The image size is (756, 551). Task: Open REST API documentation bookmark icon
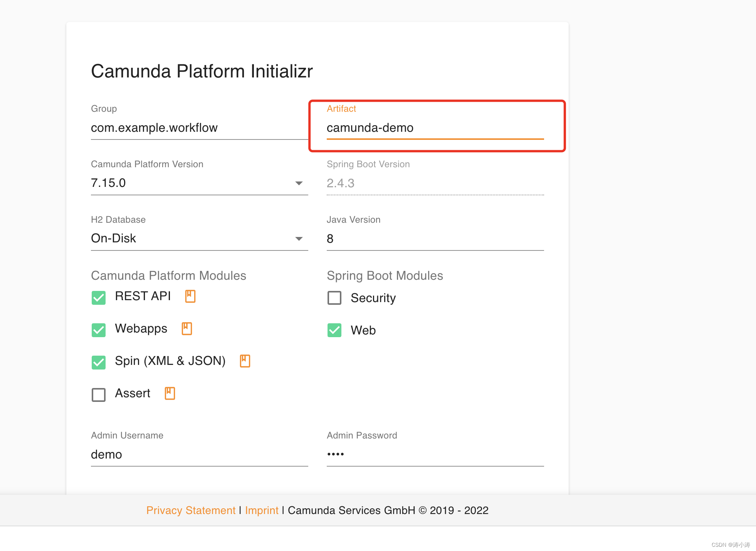(190, 296)
